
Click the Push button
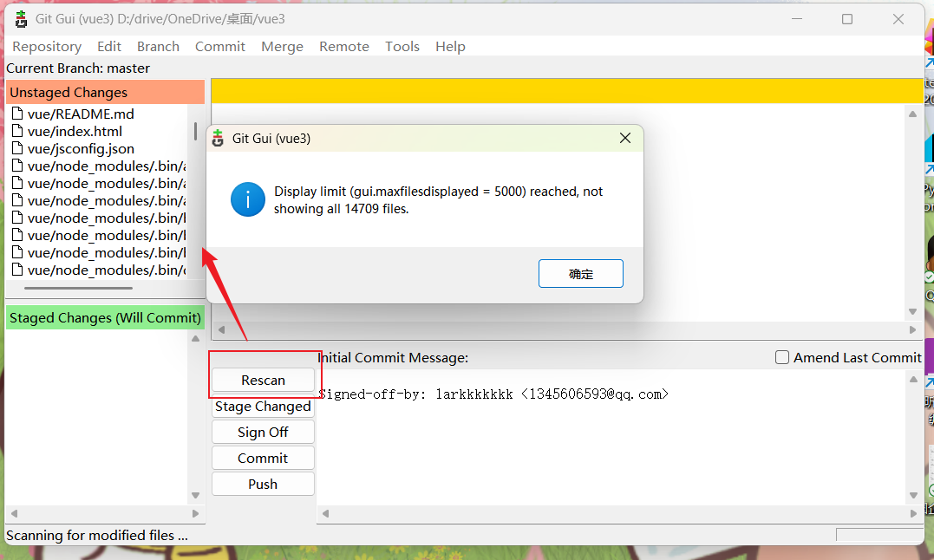click(263, 484)
